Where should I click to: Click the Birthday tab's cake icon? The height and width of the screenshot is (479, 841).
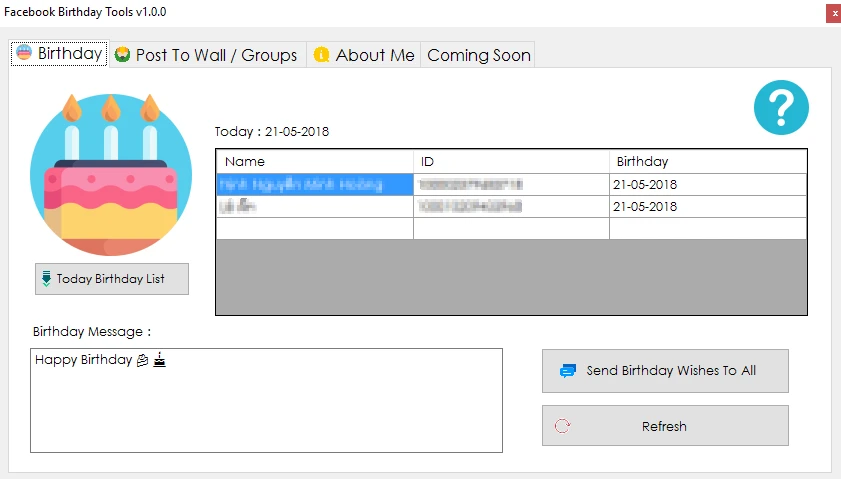[24, 54]
